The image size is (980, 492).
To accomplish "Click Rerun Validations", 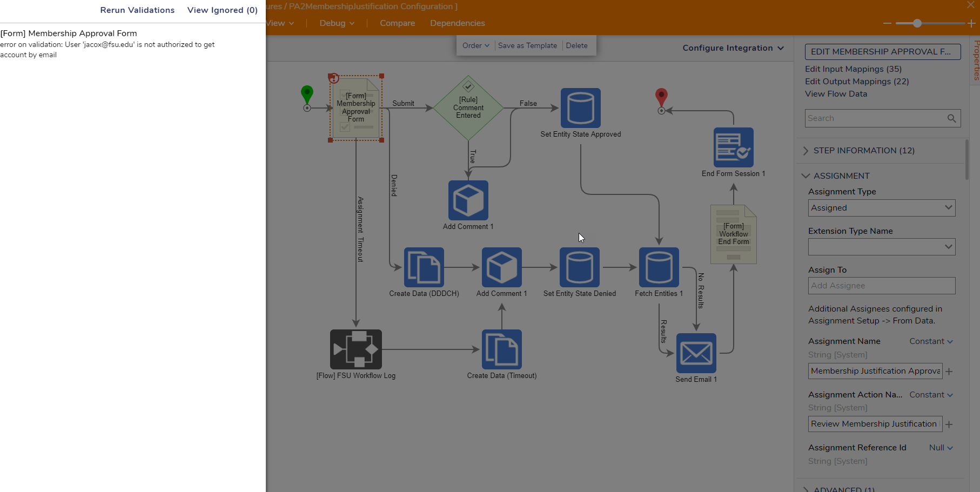I will click(137, 10).
